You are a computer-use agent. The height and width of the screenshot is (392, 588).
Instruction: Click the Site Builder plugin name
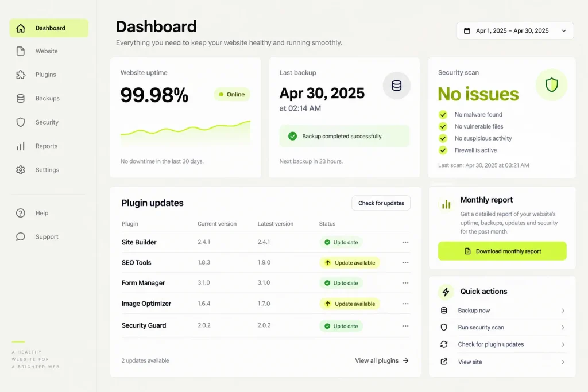tap(139, 242)
